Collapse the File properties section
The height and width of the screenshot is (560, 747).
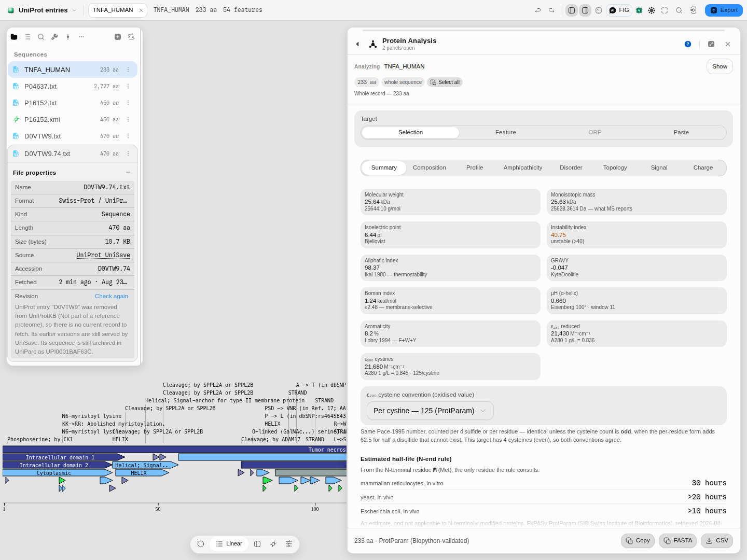pyautogui.click(x=128, y=172)
